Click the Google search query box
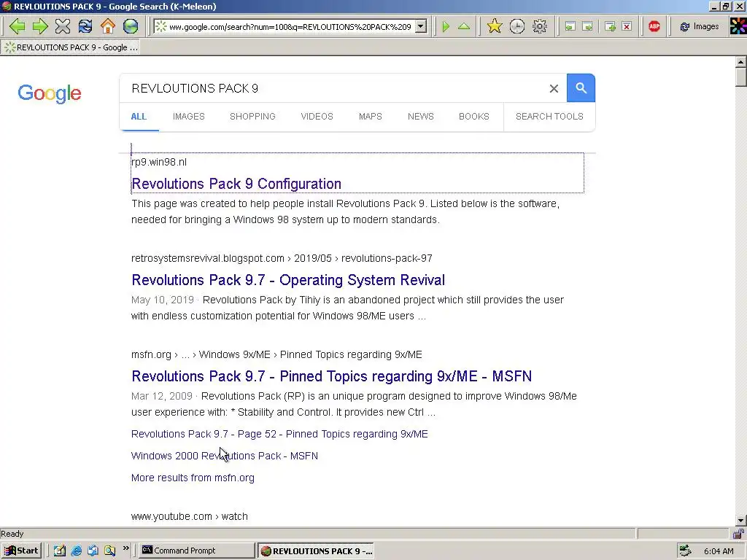This screenshot has height=560, width=747. [x=333, y=88]
